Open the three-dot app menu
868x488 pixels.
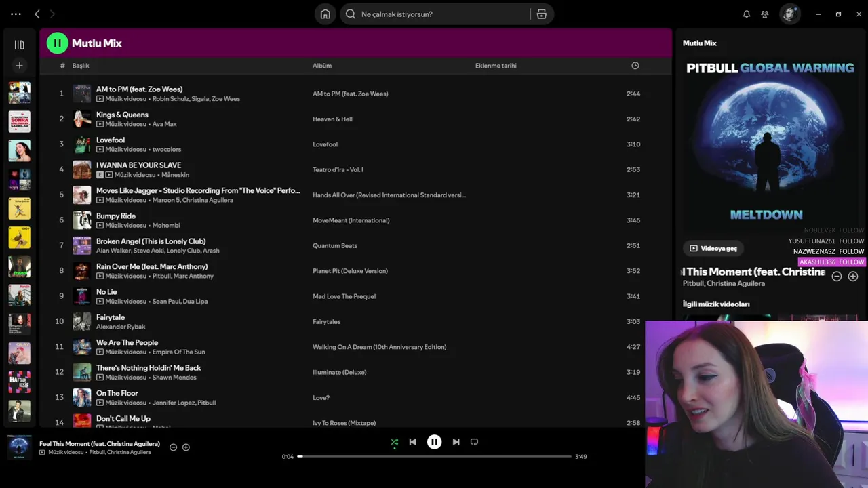[16, 14]
